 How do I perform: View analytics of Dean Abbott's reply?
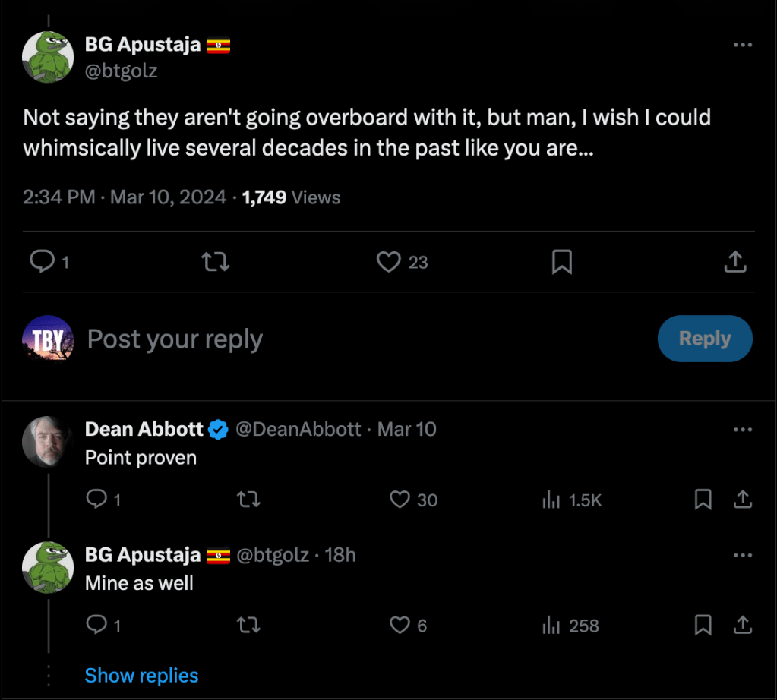tap(551, 500)
